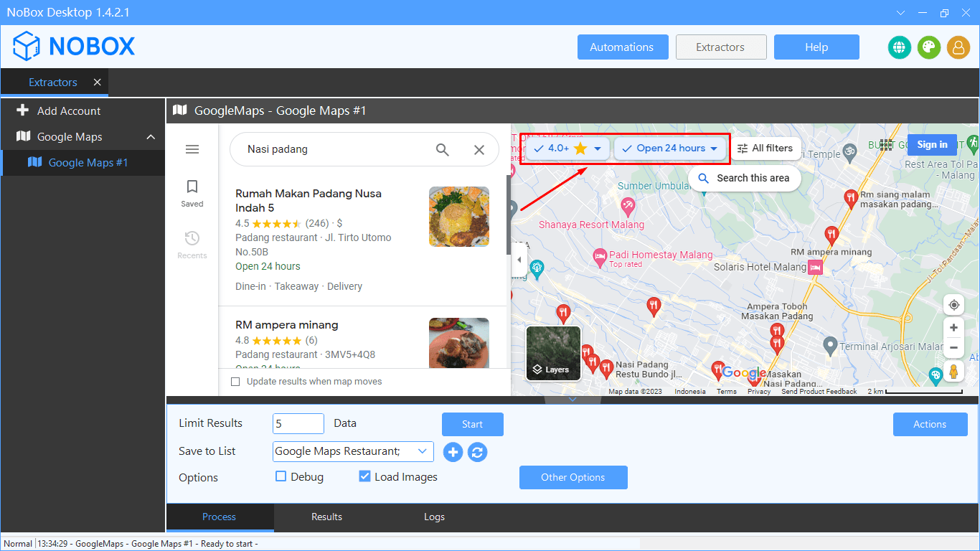The height and width of the screenshot is (551, 980).
Task: Click the green globe language icon
Action: 899,47
